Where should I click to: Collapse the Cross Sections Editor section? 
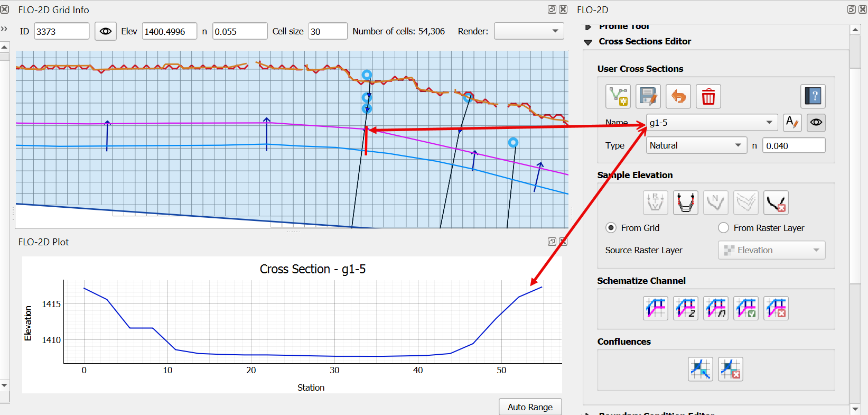pyautogui.click(x=588, y=42)
